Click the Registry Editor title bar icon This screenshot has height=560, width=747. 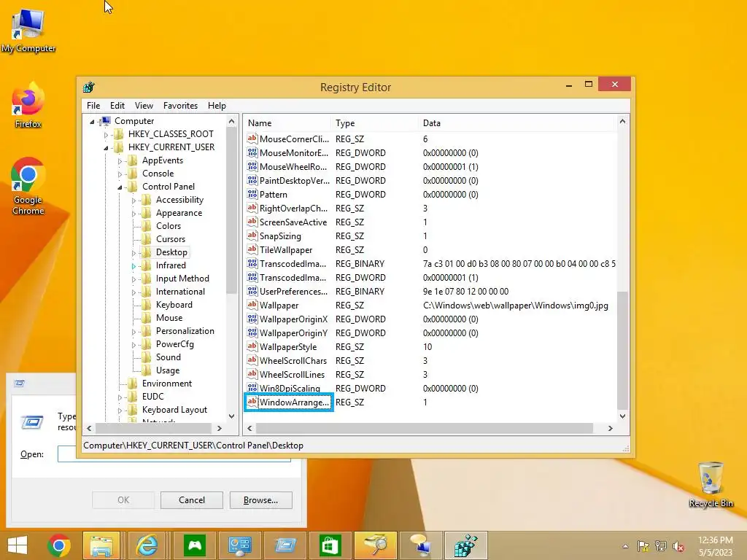[89, 87]
